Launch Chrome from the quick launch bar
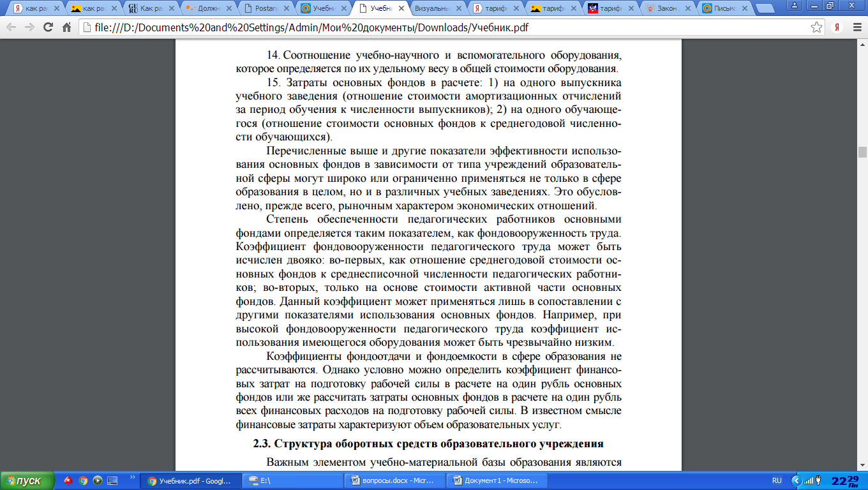Viewport: 868px width, 490px height. pyautogui.click(x=83, y=480)
